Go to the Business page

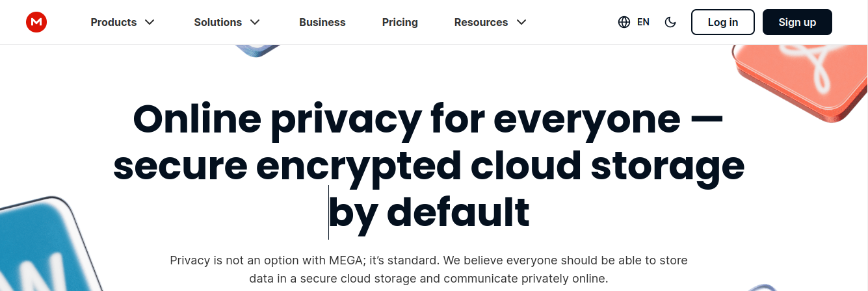322,22
